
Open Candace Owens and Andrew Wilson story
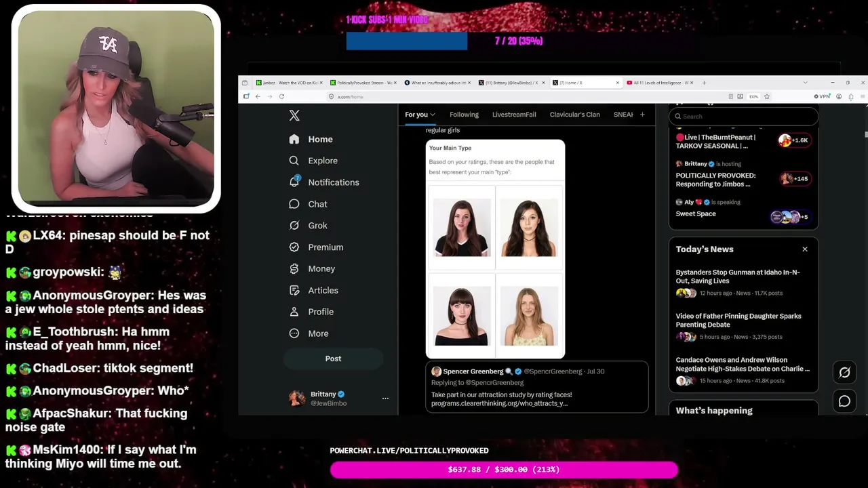pos(743,371)
